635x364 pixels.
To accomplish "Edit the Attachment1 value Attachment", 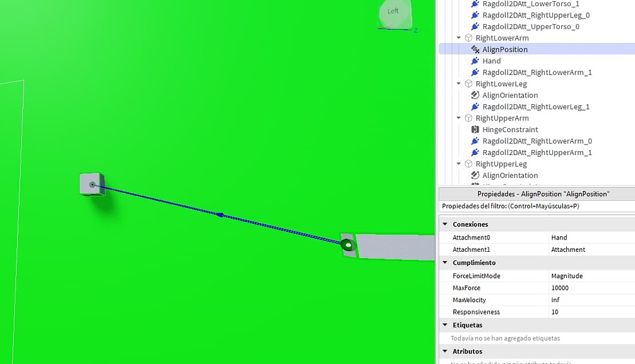I will pos(592,249).
